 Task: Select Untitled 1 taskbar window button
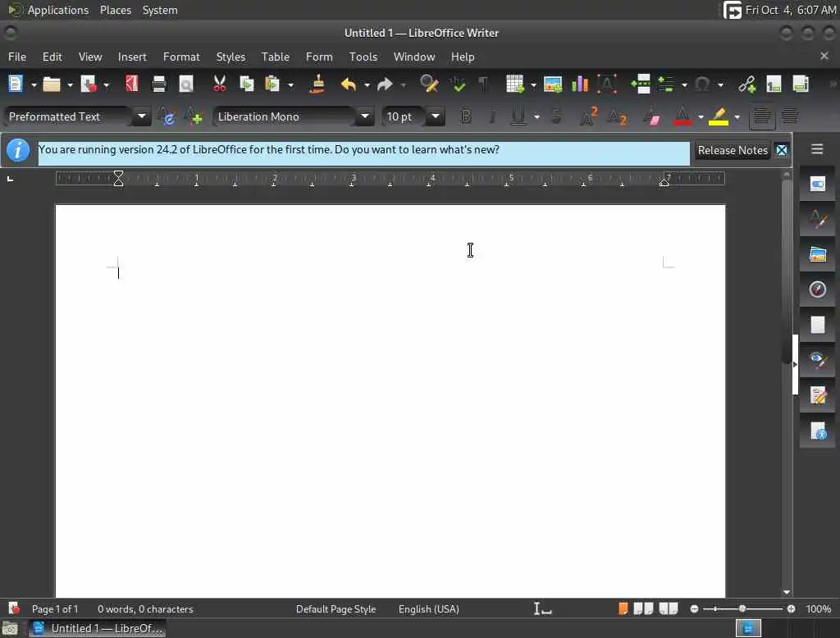pyautogui.click(x=98, y=628)
